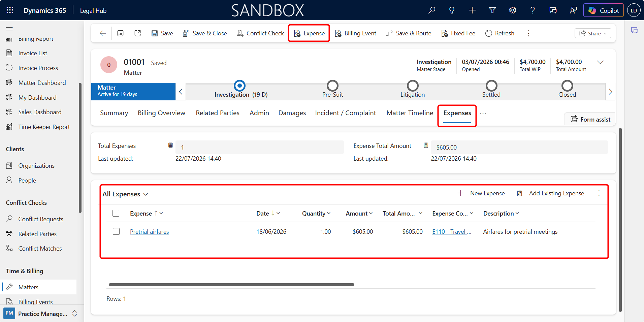The width and height of the screenshot is (644, 322).
Task: Open the chat bubbles icon in header
Action: [553, 10]
